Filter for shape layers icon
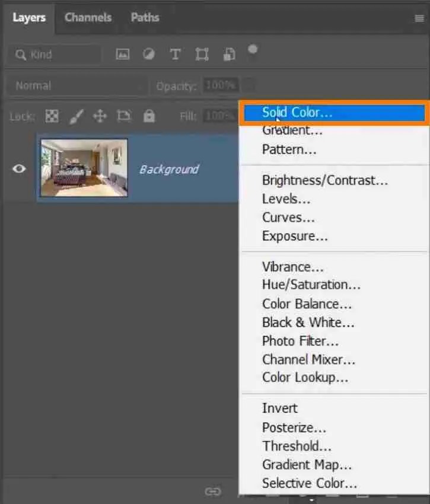 [202, 55]
